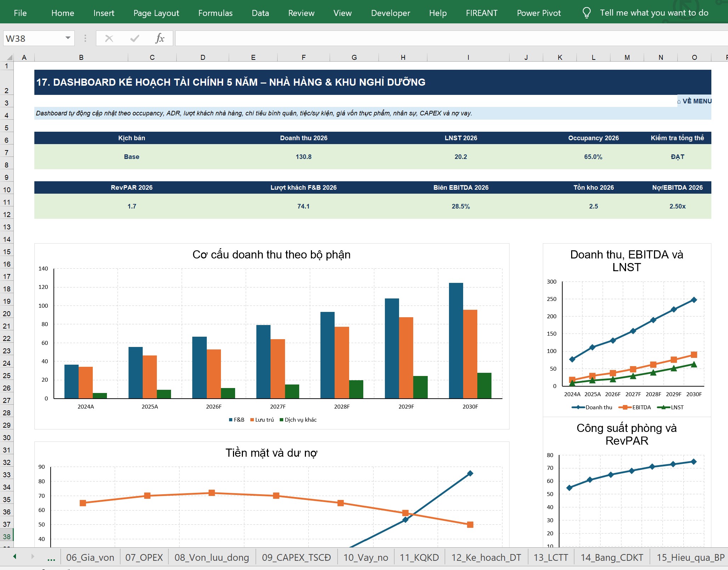Open the Power Pivot ribbon tab
Image resolution: width=728 pixels, height=570 pixels.
click(539, 13)
